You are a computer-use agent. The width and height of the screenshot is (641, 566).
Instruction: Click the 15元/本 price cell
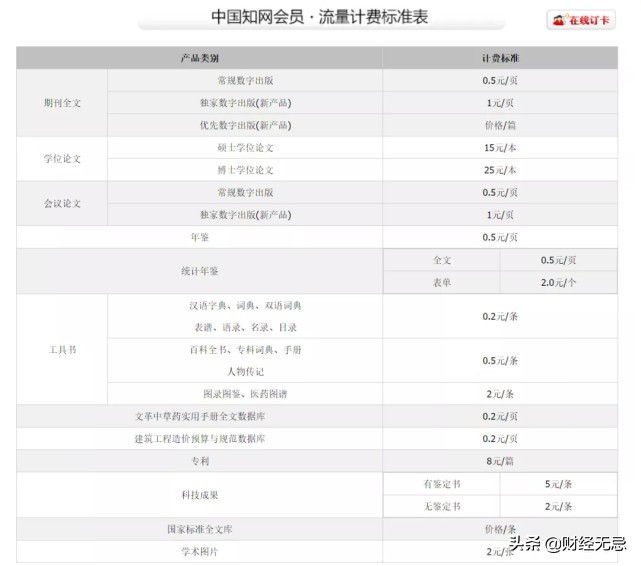[500, 148]
